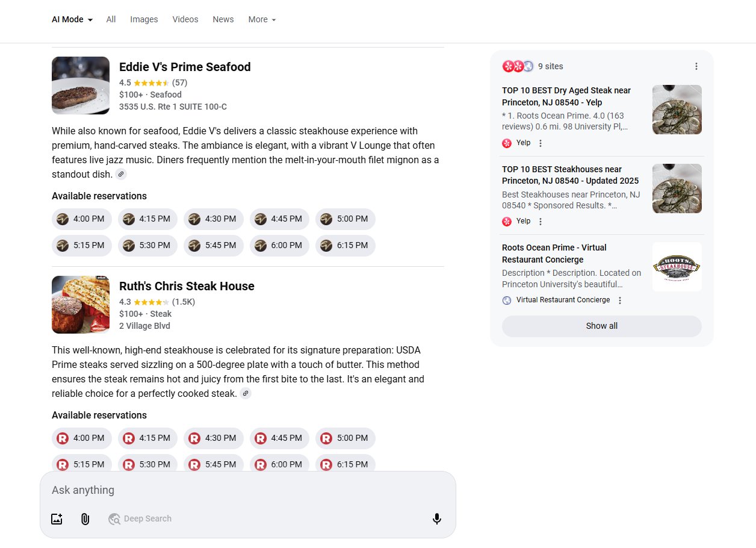Switch to the Images tab
This screenshot has height=548, width=756.
tap(144, 19)
